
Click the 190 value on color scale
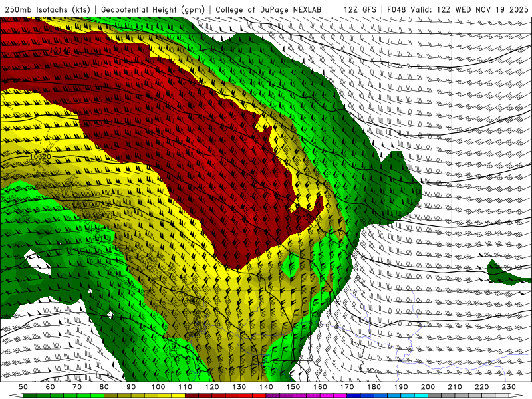(x=401, y=387)
